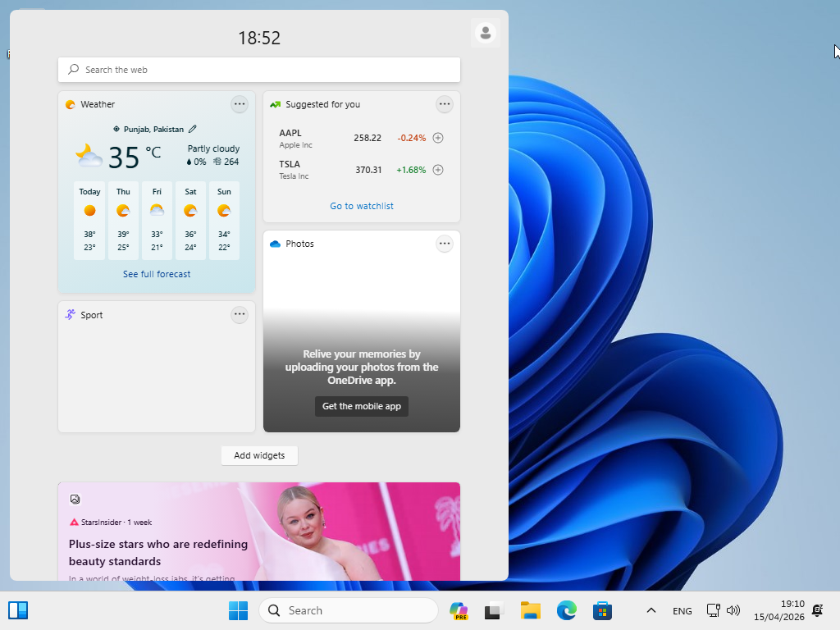Edit location with pencil icon beside Punjab

[x=192, y=129]
